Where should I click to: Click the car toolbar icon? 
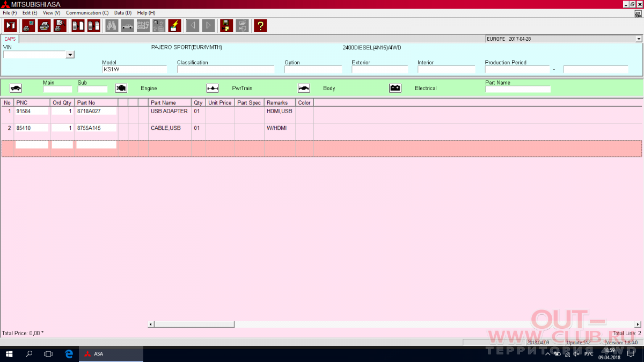pos(128,25)
